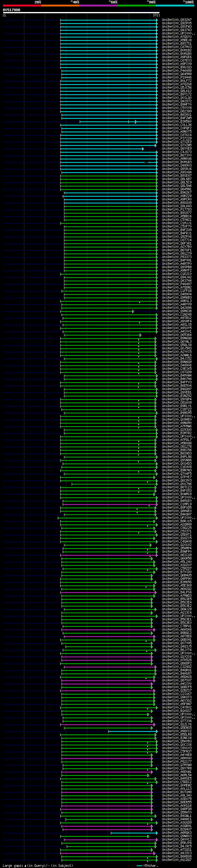Click the UniRef100_P82177 label
This screenshot has width=197, height=868.
coord(177,762)
